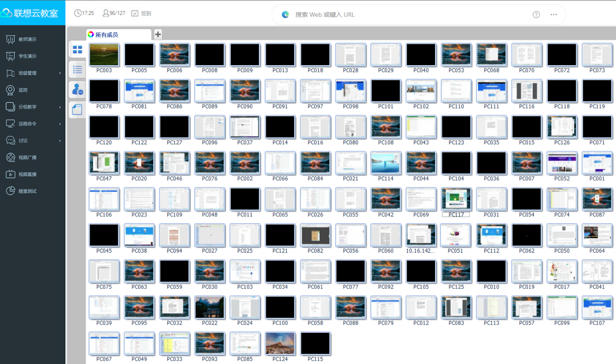Viewport: 616px width, 364px height.
Task: Select the PC005 thumbnail
Action: [139, 55]
